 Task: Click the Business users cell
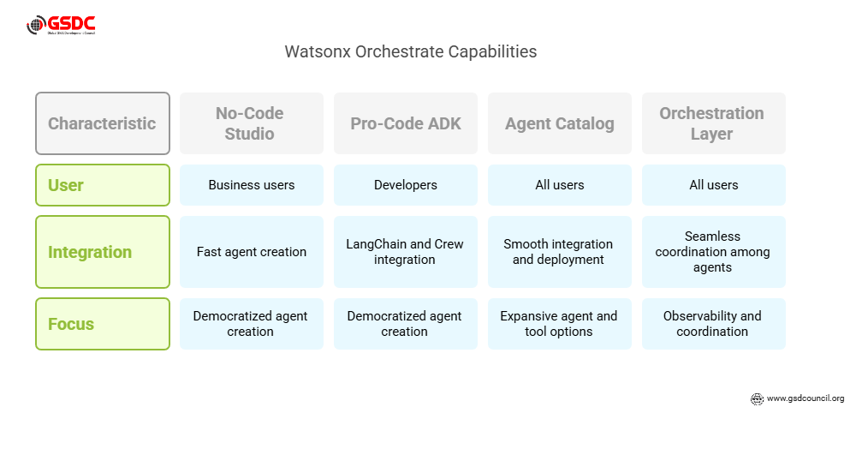(x=251, y=185)
